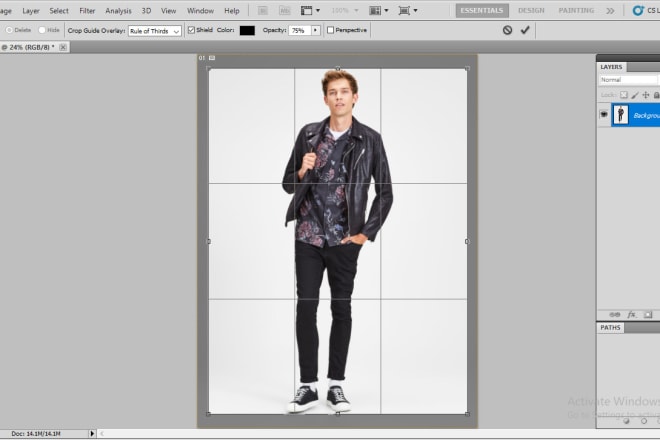Show more workspaces with double chevron
Screen dimensions: 660x440
[610, 11]
